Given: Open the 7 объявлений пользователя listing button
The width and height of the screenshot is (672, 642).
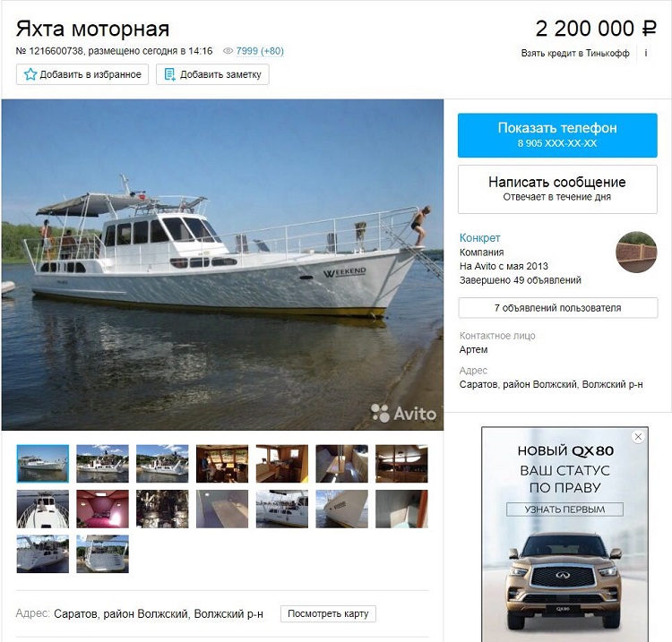Looking at the screenshot, I should coord(557,308).
